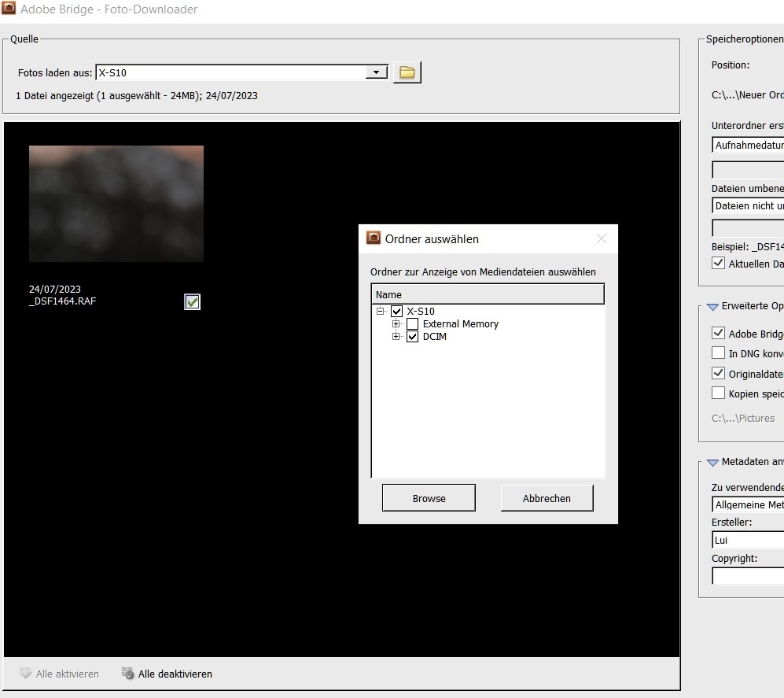The height and width of the screenshot is (698, 784).
Task: Uncheck the X-S10 folder checkbox
Action: [x=396, y=311]
